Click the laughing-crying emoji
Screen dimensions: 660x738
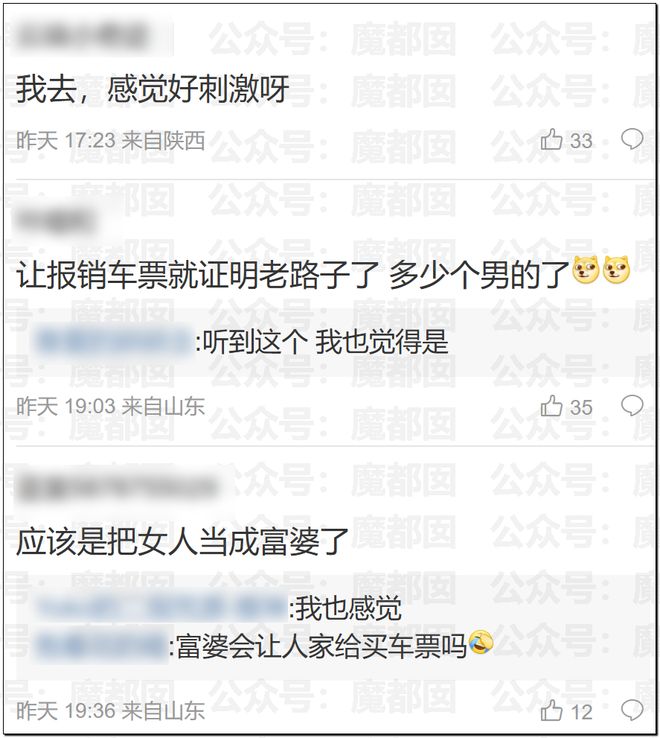[481, 643]
